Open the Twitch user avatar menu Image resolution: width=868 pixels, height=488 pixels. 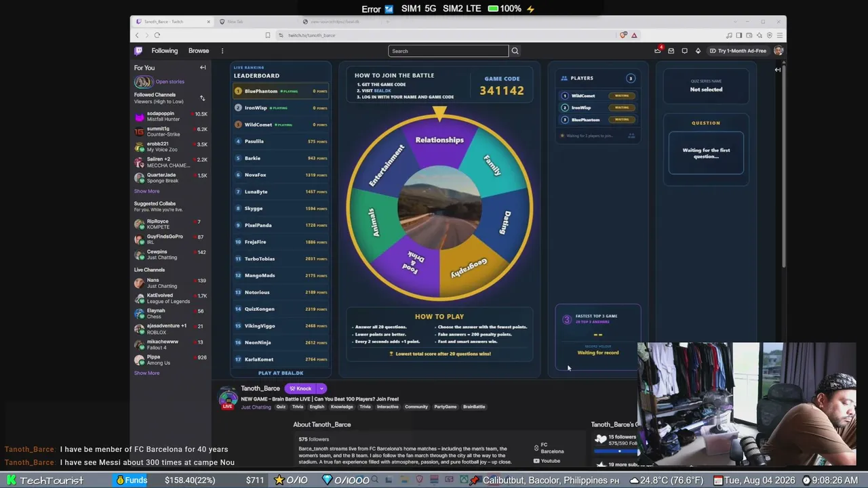778,51
